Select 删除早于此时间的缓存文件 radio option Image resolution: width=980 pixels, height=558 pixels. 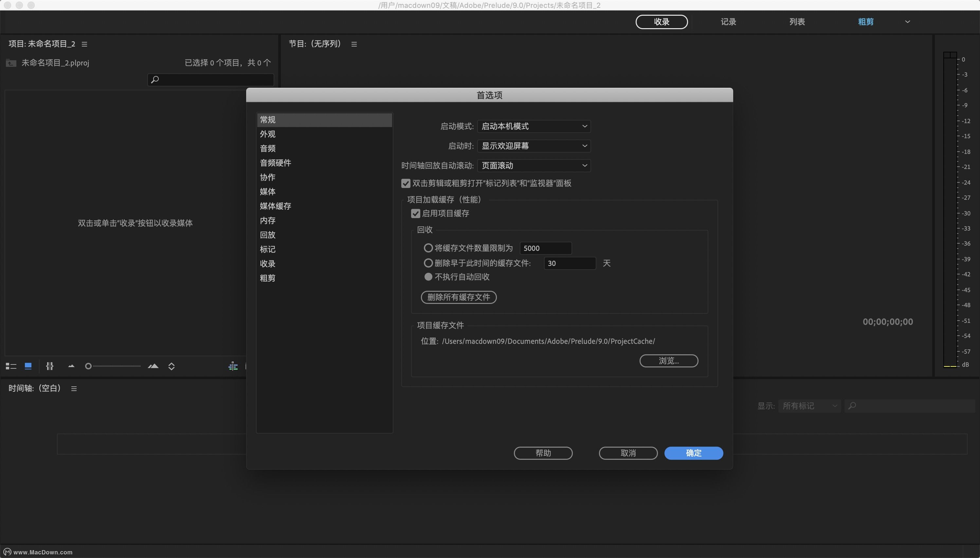point(428,263)
